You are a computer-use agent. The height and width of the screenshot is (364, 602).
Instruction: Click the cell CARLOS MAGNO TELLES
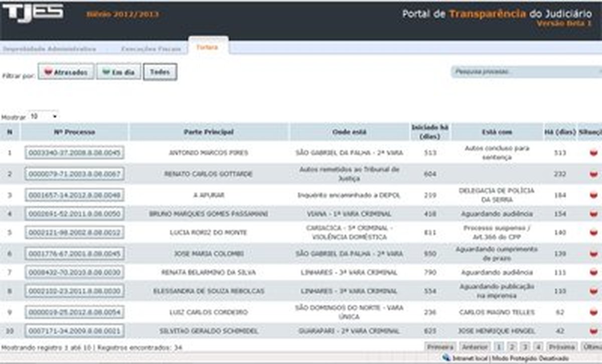pyautogui.click(x=497, y=312)
